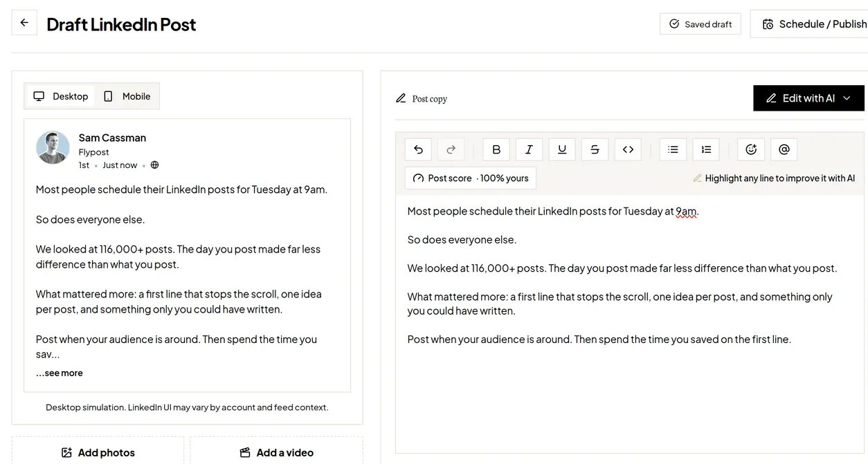This screenshot has height=464, width=868.
Task: Undo the last edit
Action: [x=418, y=149]
